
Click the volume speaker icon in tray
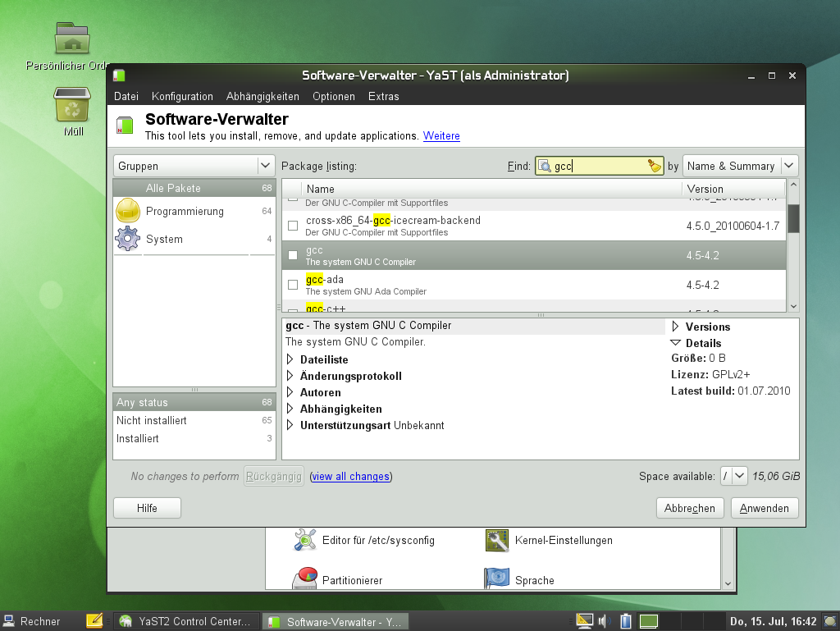605,621
